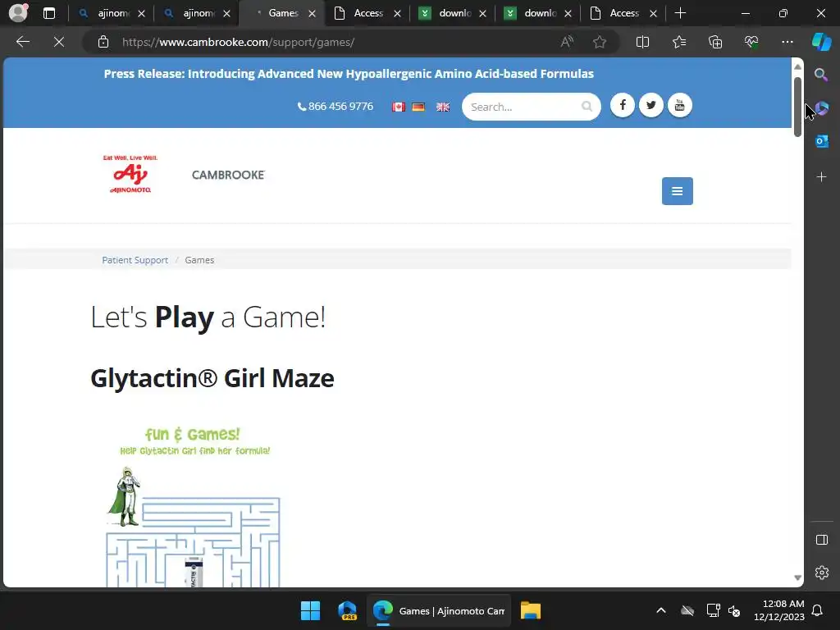
Task: Switch to the Canada site flag
Action: coord(398,107)
